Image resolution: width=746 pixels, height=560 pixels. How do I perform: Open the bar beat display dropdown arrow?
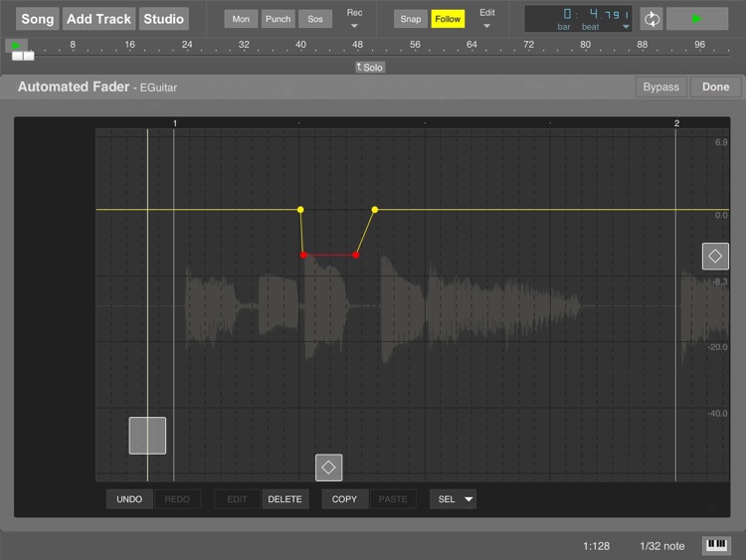tap(626, 27)
